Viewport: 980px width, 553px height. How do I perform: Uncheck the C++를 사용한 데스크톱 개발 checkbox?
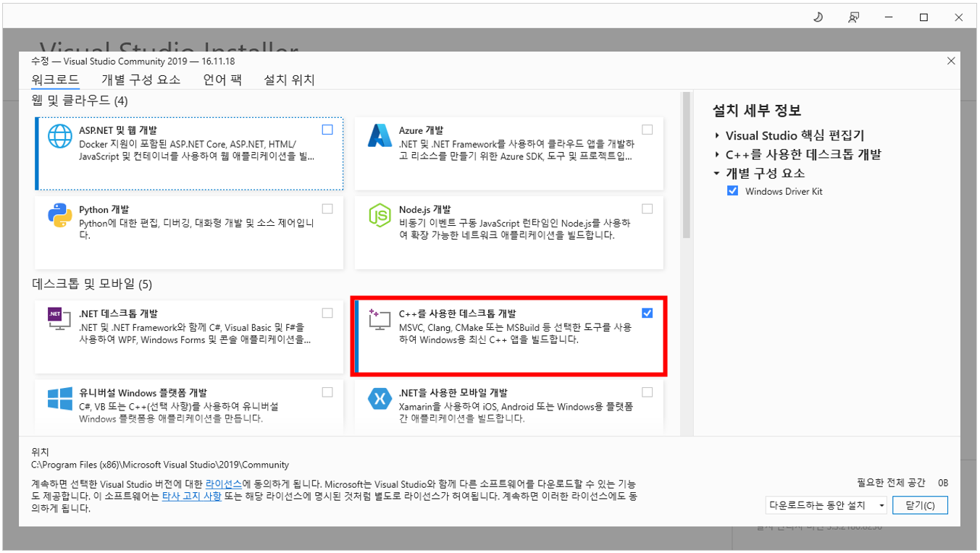pos(647,313)
